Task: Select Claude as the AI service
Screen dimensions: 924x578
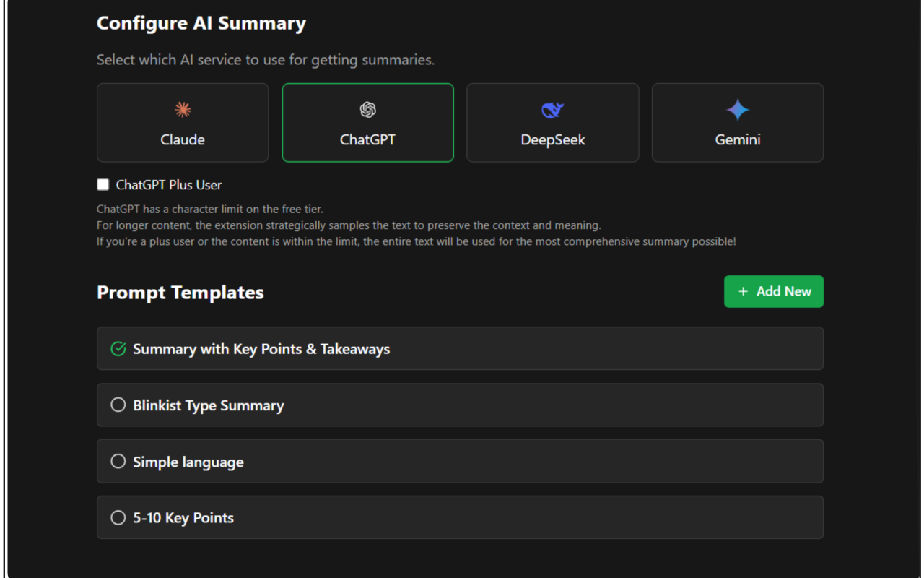Action: pyautogui.click(x=183, y=122)
